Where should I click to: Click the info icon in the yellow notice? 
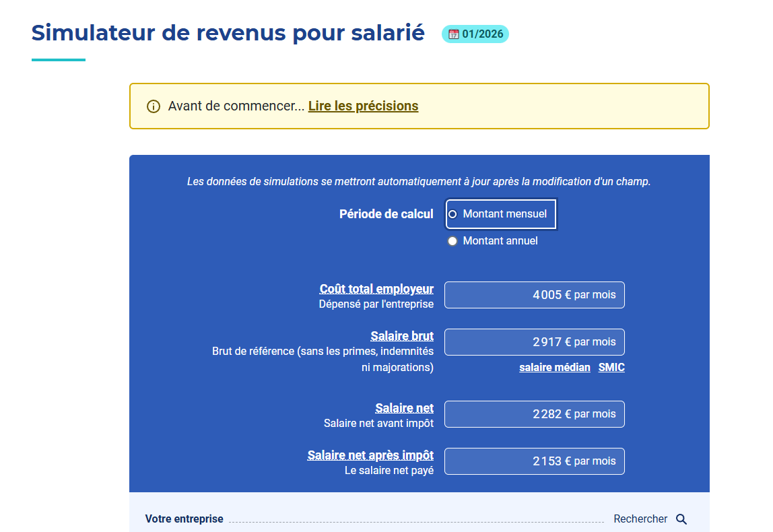coord(154,106)
